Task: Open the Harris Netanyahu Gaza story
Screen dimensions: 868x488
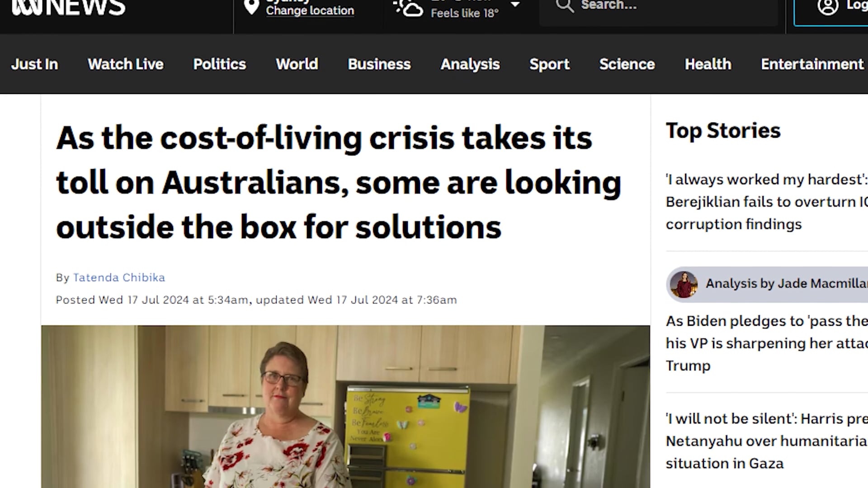Action: click(x=767, y=441)
